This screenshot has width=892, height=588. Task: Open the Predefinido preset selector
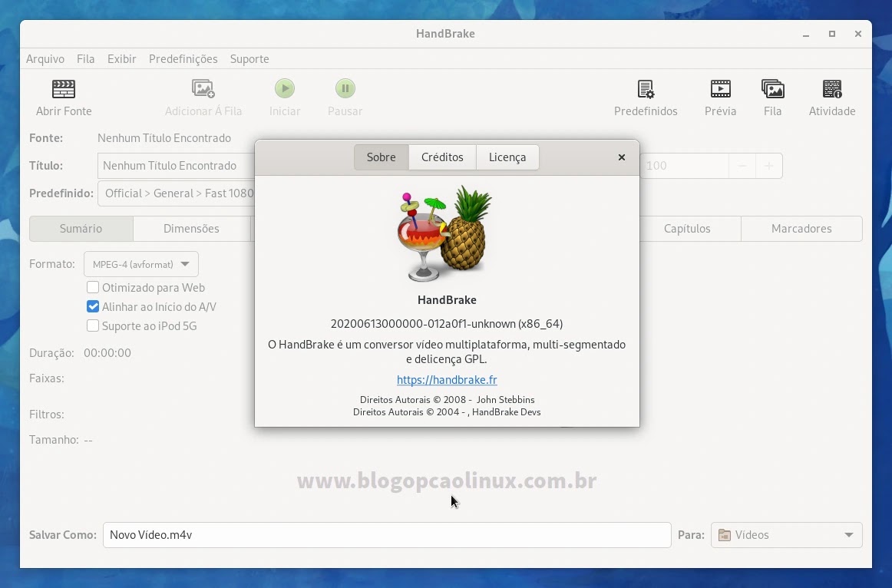pos(177,193)
